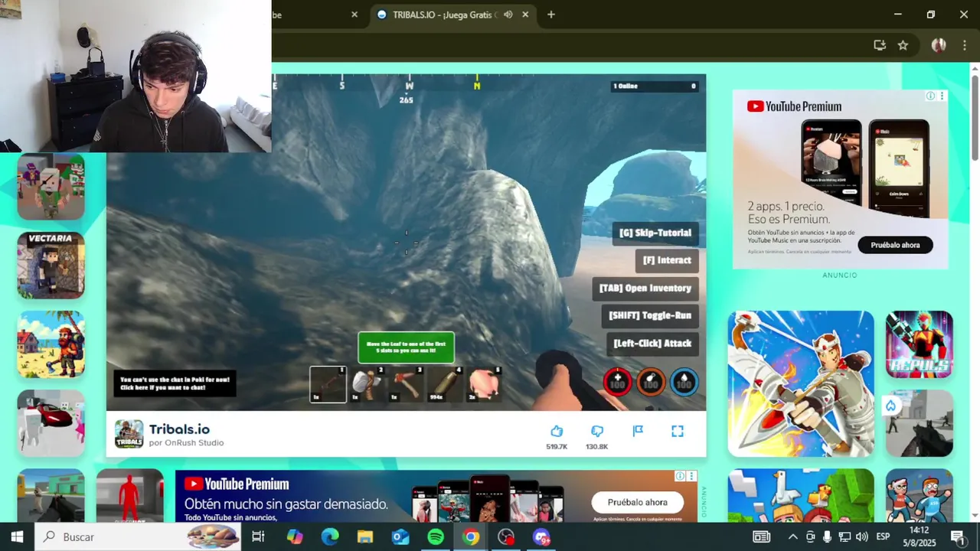Screen dimensions: 980x551
Task: Open Task View on taskbar
Action: 258,537
